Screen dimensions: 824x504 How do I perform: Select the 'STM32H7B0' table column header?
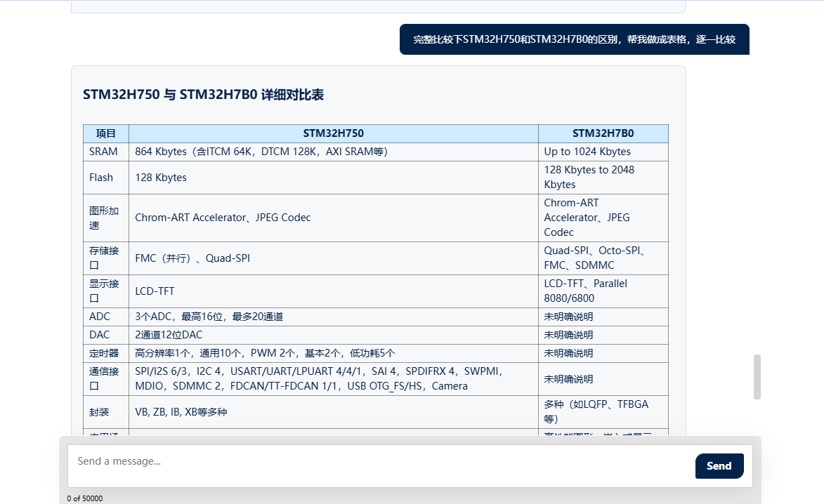click(603, 133)
